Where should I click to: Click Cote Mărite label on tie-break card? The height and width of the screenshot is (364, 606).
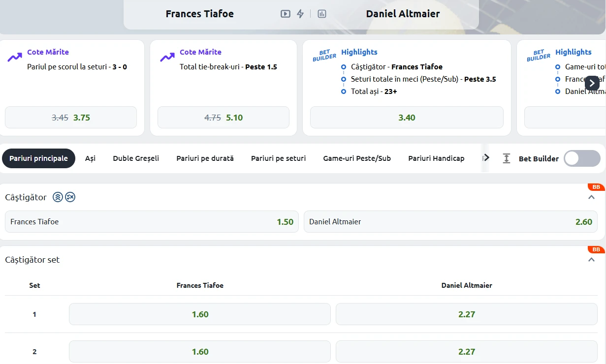pos(200,52)
